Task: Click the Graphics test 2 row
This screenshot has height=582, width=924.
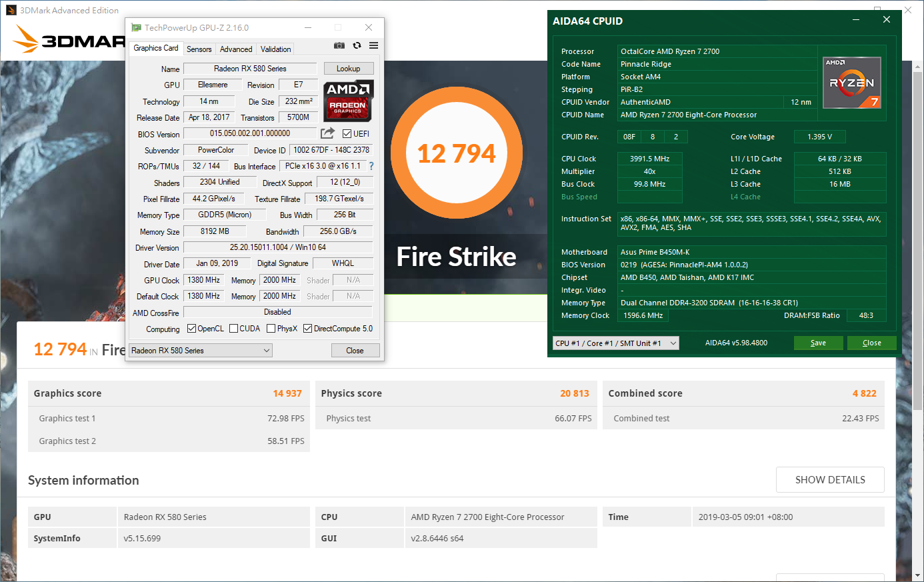Action: (169, 441)
